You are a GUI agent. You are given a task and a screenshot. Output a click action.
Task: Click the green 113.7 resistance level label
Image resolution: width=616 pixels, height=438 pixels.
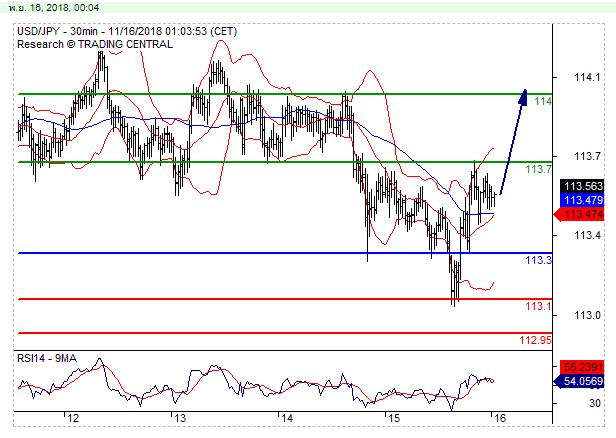click(539, 169)
